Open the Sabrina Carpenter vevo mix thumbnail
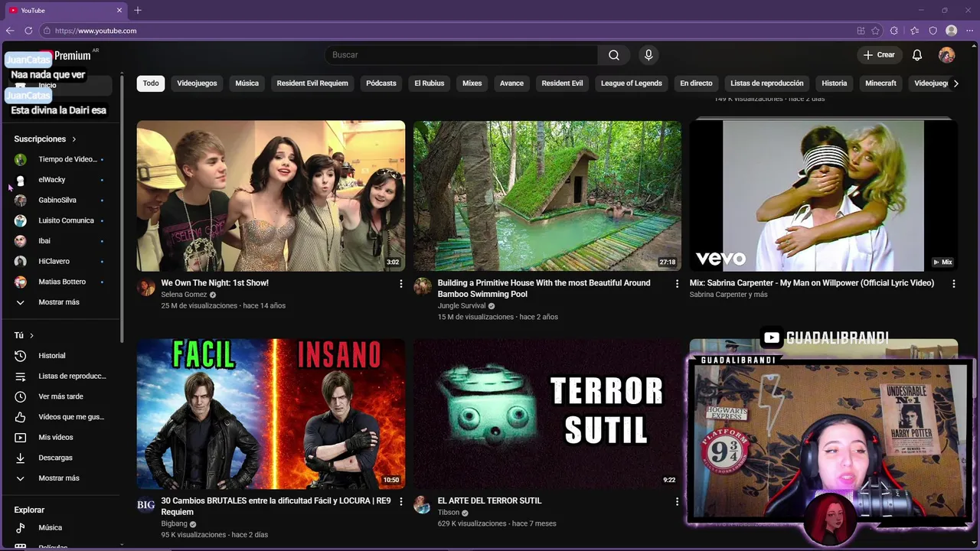 pyautogui.click(x=824, y=196)
